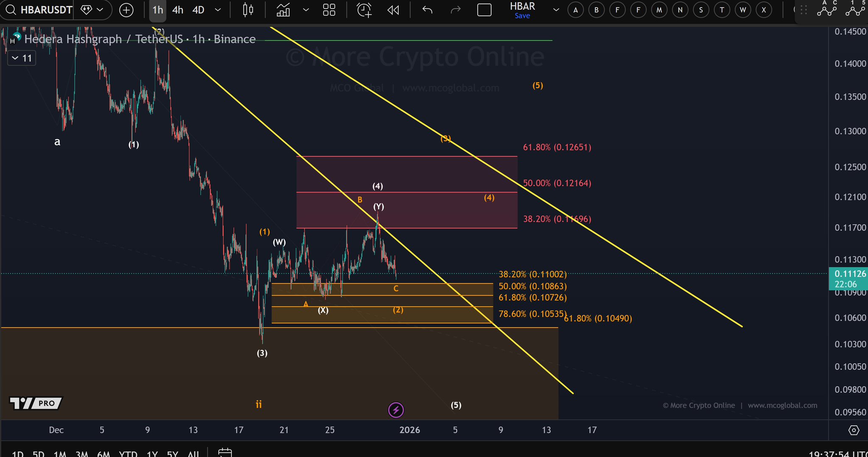The width and height of the screenshot is (868, 457).
Task: Click the circled M toolbar button
Action: coord(659,10)
